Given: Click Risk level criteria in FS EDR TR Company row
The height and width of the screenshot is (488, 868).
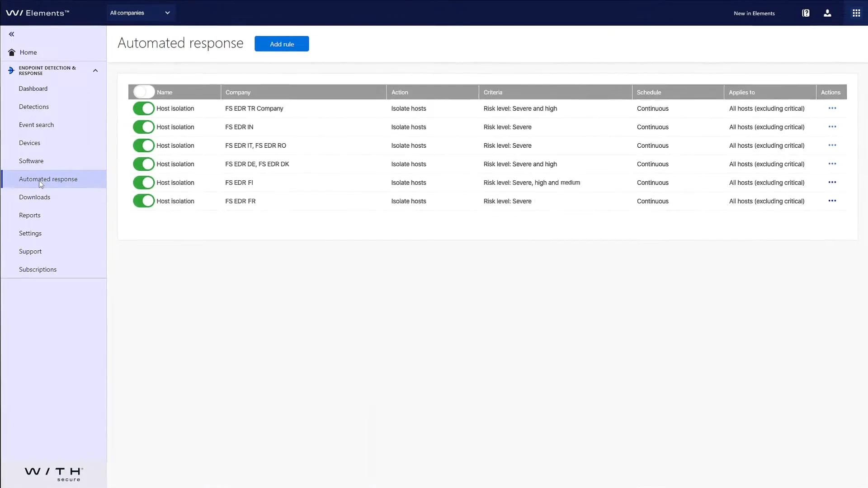Looking at the screenshot, I should coord(520,108).
